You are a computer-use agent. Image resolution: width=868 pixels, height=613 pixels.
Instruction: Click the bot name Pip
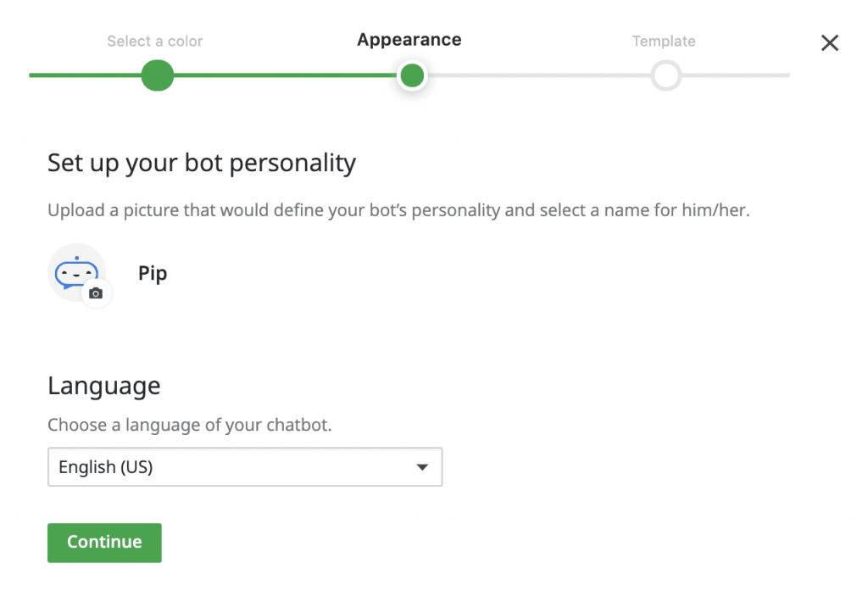pos(153,274)
